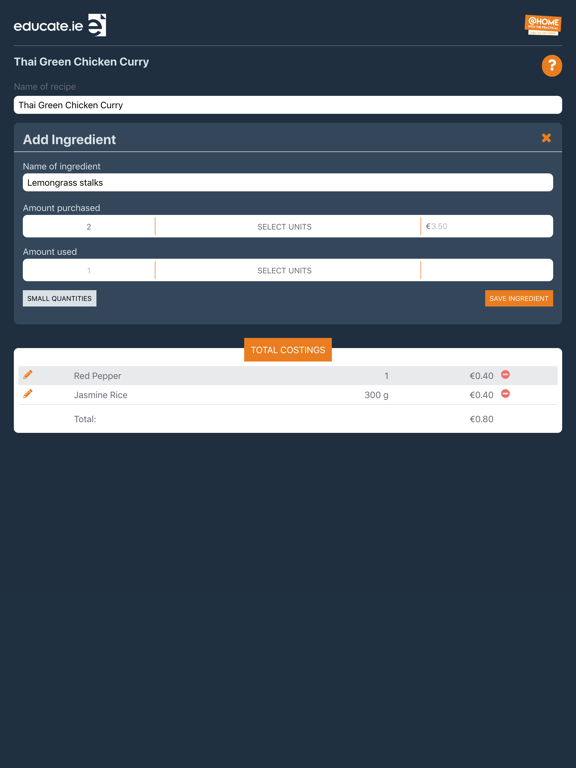Image resolution: width=576 pixels, height=768 pixels.
Task: Select the Red Pepper name text
Action: (x=97, y=376)
